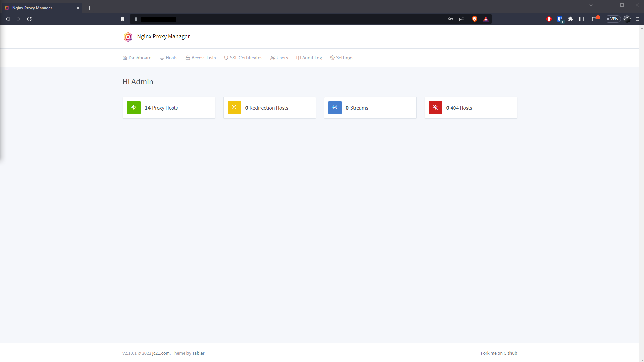The image size is (644, 362).
Task: Click the Brave Rewards triangle icon
Action: 486,19
